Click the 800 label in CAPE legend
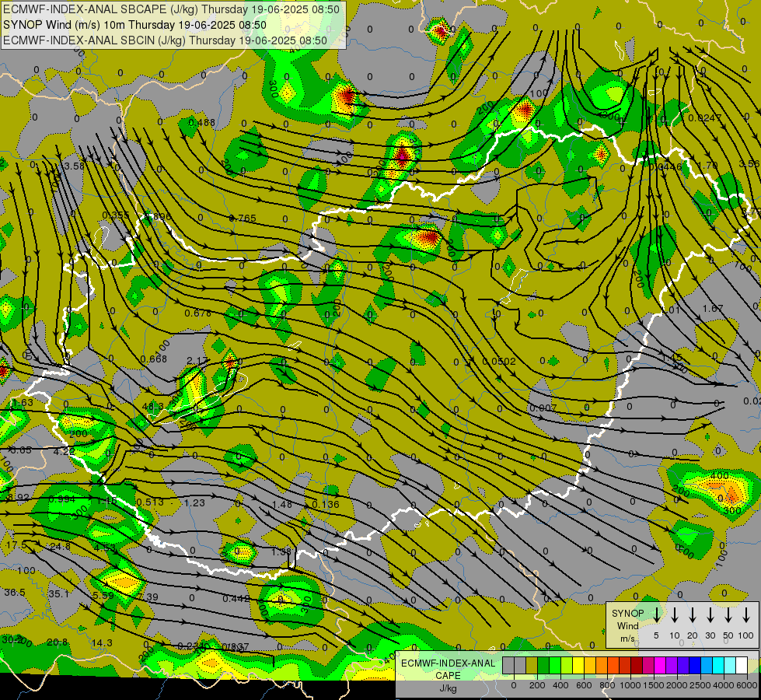This screenshot has height=700, width=761. point(607,685)
